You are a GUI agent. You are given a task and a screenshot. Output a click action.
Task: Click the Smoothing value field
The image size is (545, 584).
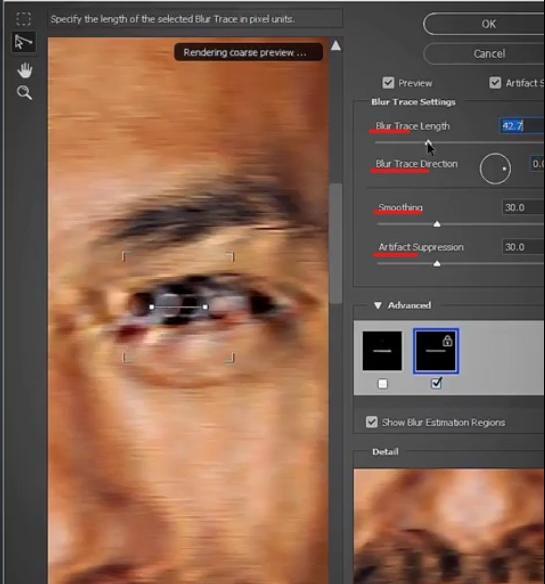[524, 207]
